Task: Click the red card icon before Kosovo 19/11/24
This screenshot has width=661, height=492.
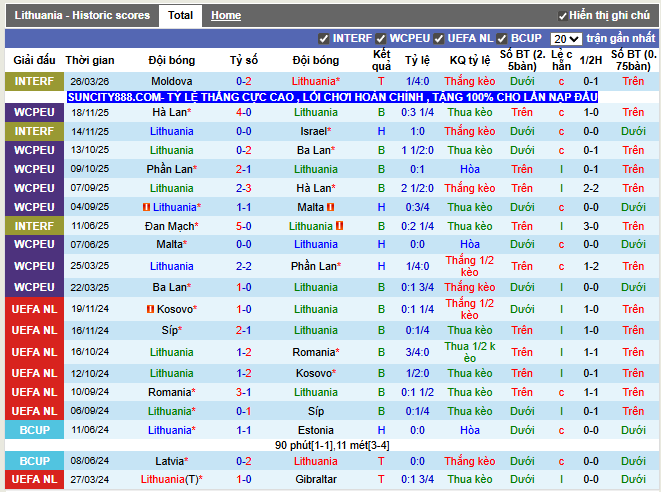Action: coord(150,309)
